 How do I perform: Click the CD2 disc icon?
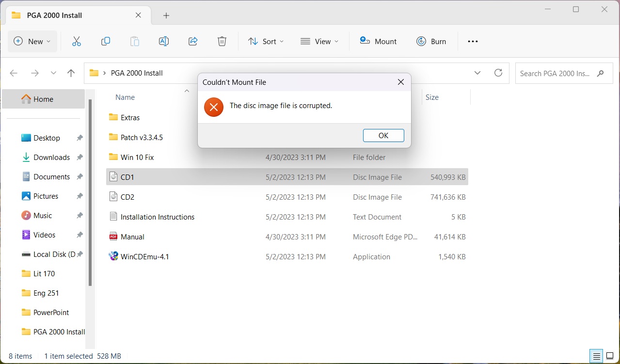(x=113, y=196)
